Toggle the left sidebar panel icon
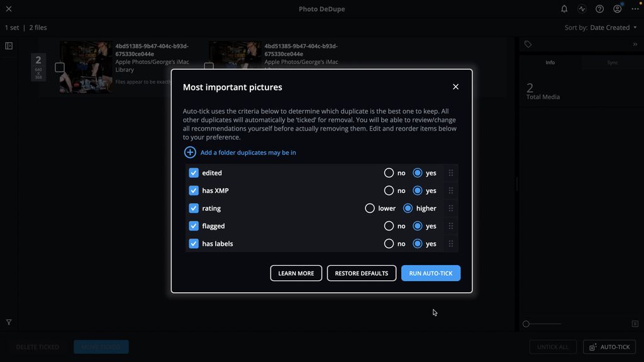This screenshot has width=644, height=362. coord(9,46)
